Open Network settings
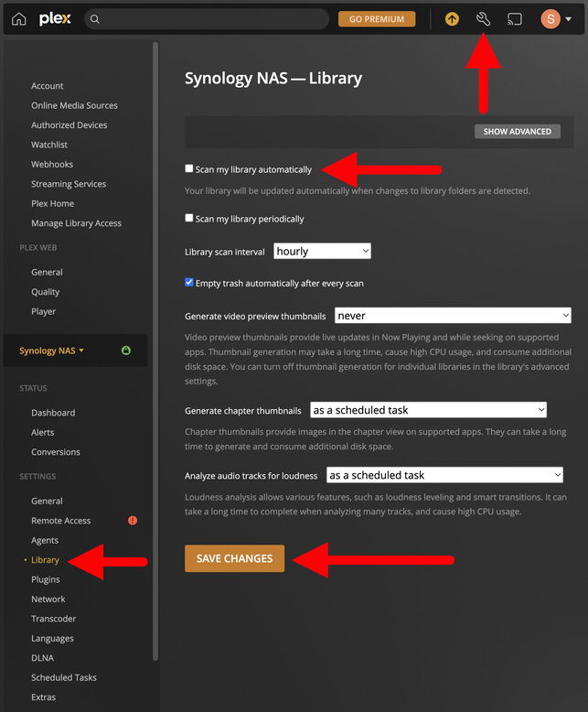 tap(48, 599)
